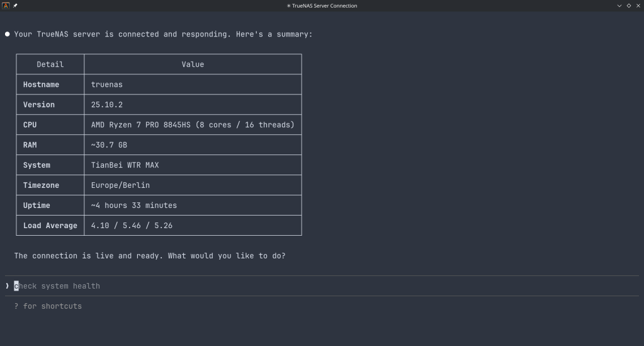
Task: Click the Load Average value 4.10 / 5.46 / 5.26
Action: [x=132, y=226]
